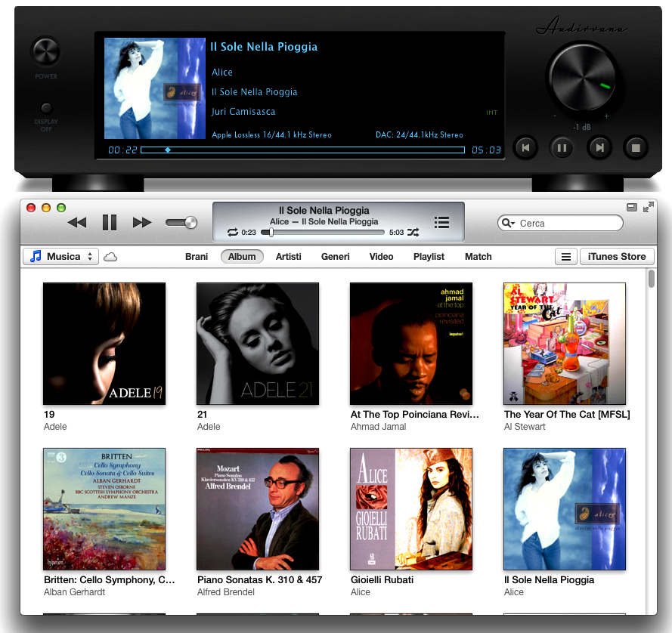Zoom iTunes window with green button

(x=61, y=208)
